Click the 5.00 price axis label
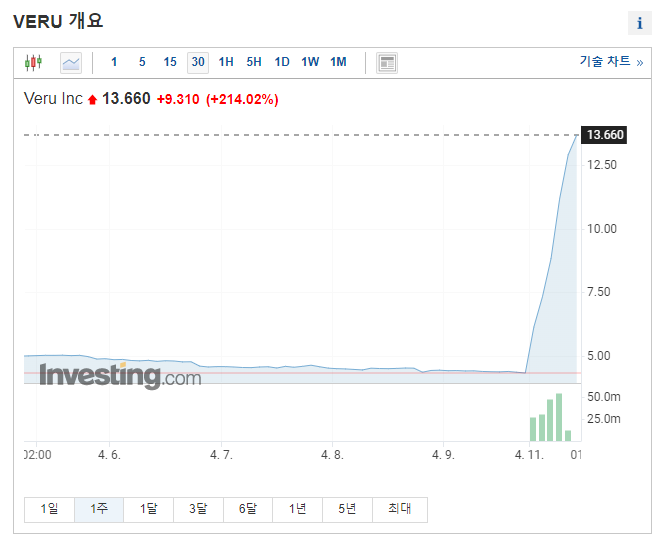This screenshot has width=669, height=553. tap(599, 356)
